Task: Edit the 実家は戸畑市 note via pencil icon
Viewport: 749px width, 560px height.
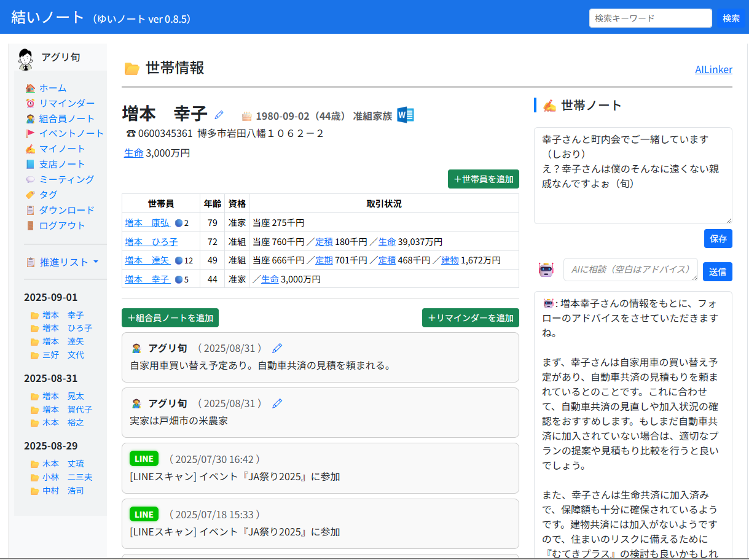Action: pos(277,403)
